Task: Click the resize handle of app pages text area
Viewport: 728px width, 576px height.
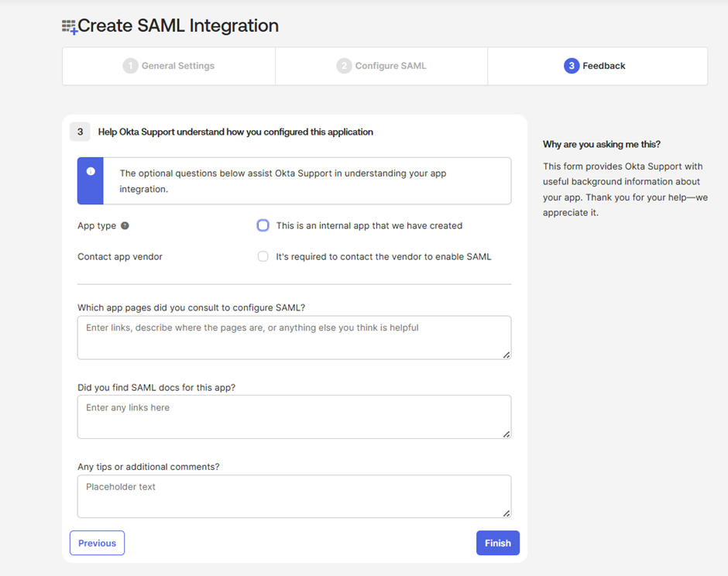Action: point(507,355)
